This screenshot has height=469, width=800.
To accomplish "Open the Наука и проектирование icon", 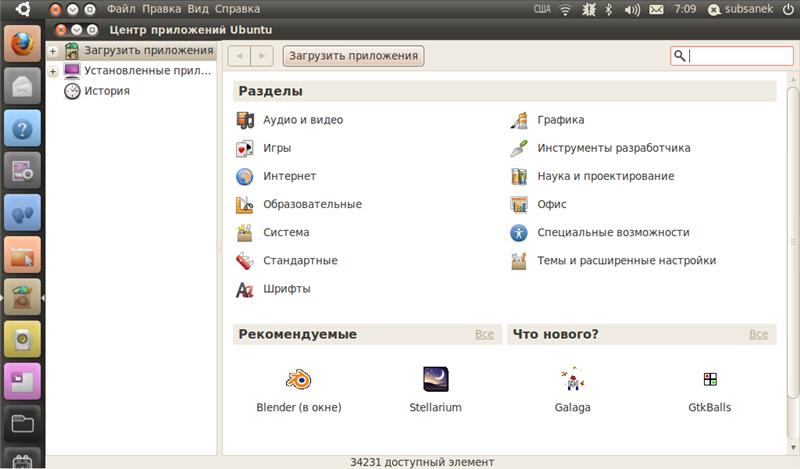I will click(x=519, y=176).
